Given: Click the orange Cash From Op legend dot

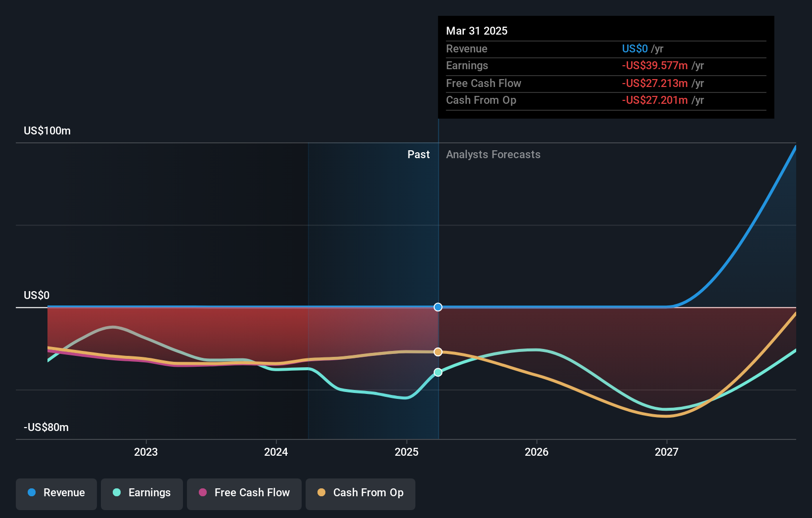Looking at the screenshot, I should click(x=321, y=492).
